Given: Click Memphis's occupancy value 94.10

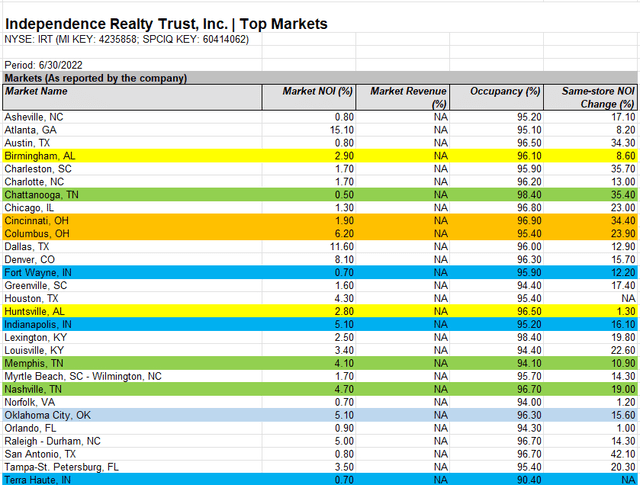Looking at the screenshot, I should pos(529,363).
